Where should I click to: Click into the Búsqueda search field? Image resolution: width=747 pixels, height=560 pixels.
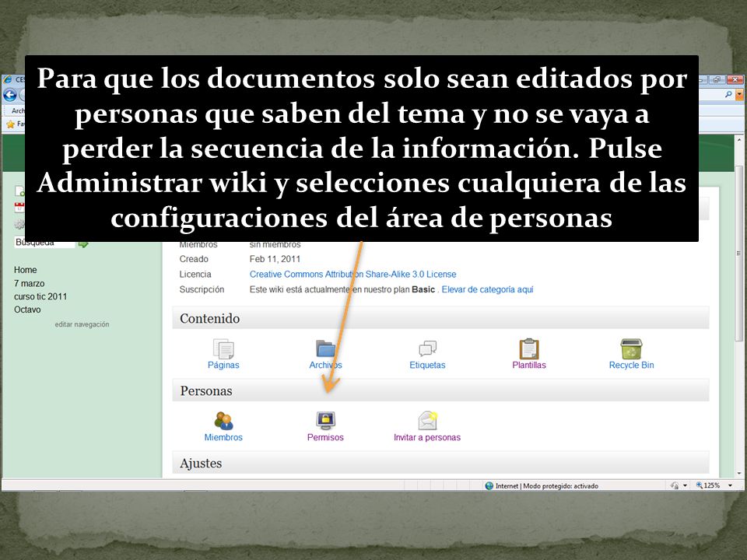[x=45, y=243]
